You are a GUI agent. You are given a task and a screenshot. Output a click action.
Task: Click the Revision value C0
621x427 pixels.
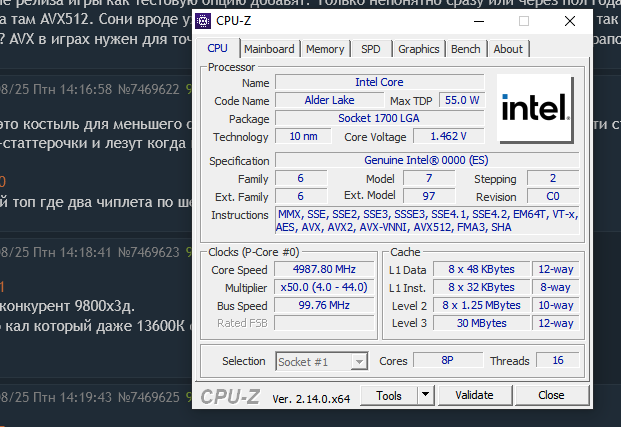point(553,196)
